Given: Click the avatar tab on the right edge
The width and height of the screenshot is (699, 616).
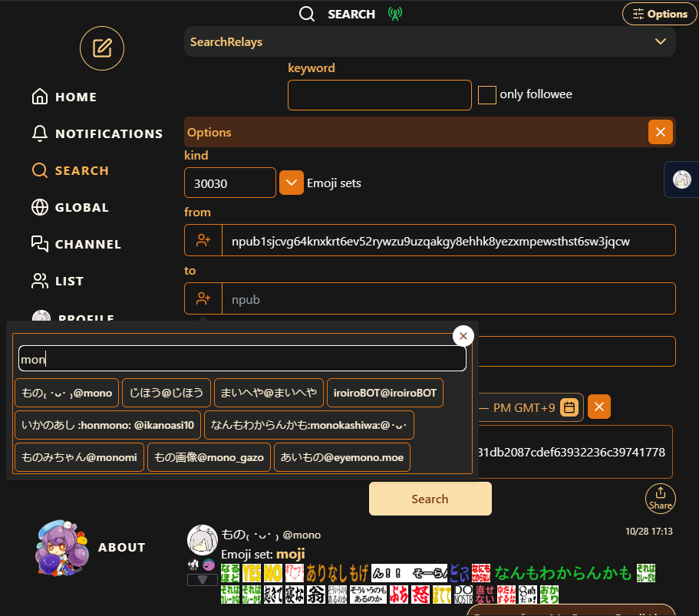Looking at the screenshot, I should click(x=681, y=180).
